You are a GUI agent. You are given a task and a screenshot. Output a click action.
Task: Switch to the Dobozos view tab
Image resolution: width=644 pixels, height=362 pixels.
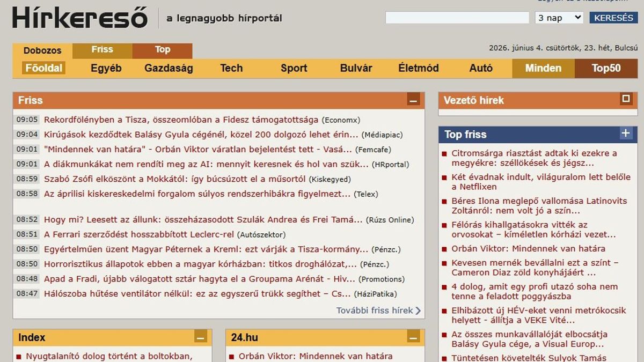point(42,51)
